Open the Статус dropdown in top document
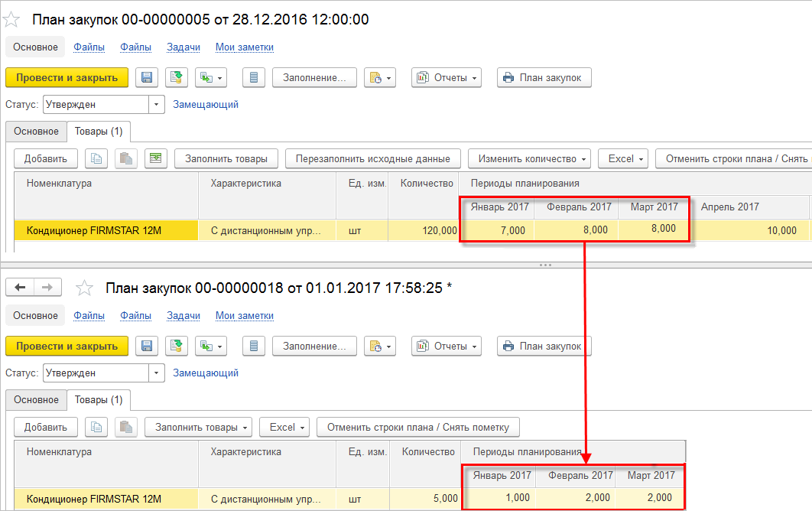The image size is (812, 511). point(157,104)
